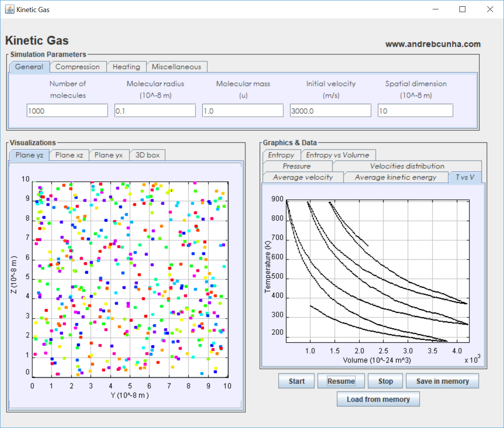Select the Plane yz visualization tab
The height and width of the screenshot is (428, 504).
click(29, 155)
